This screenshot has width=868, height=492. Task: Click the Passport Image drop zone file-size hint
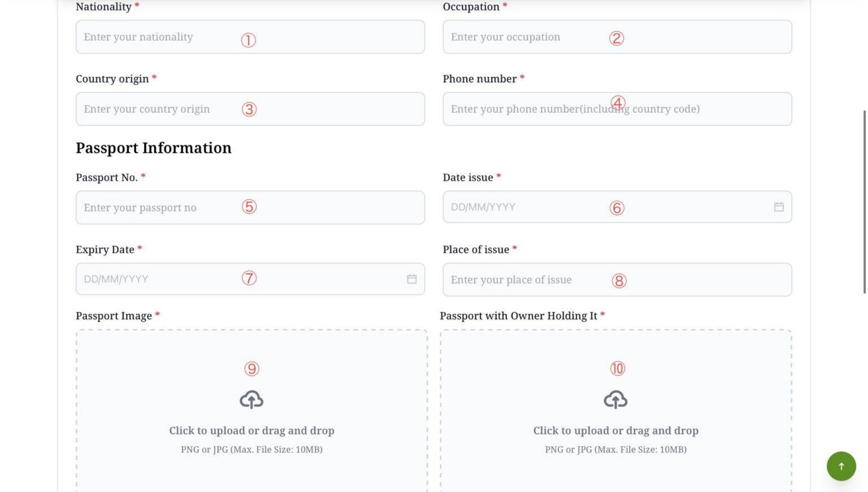251,450
